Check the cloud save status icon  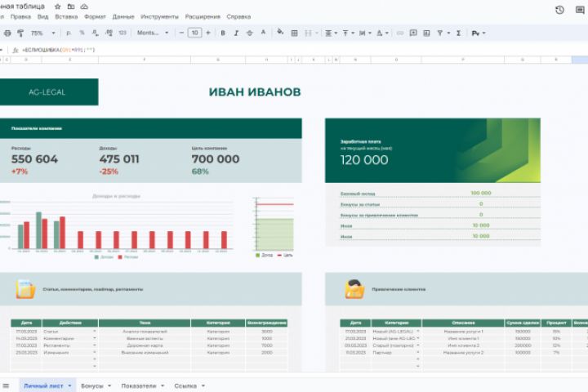pos(84,7)
